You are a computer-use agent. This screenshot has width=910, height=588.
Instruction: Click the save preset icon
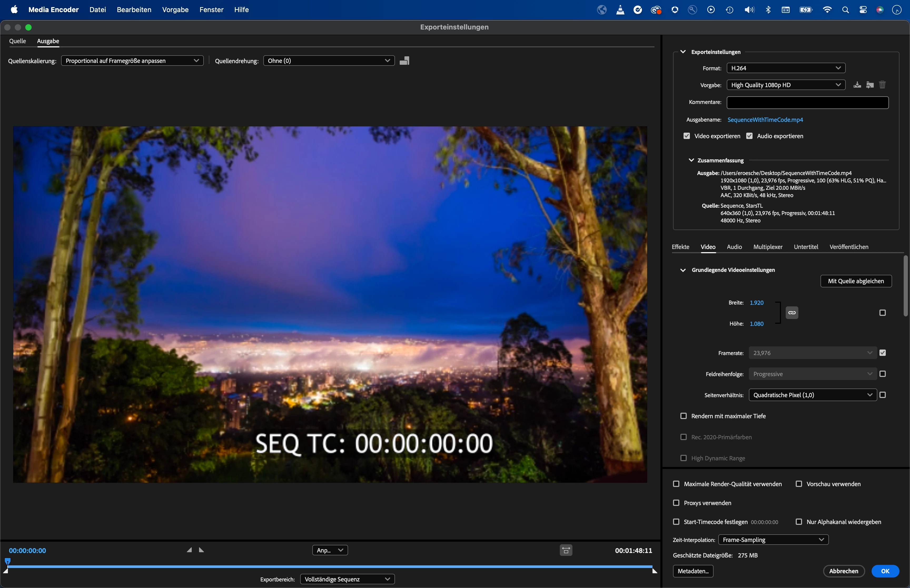click(857, 85)
